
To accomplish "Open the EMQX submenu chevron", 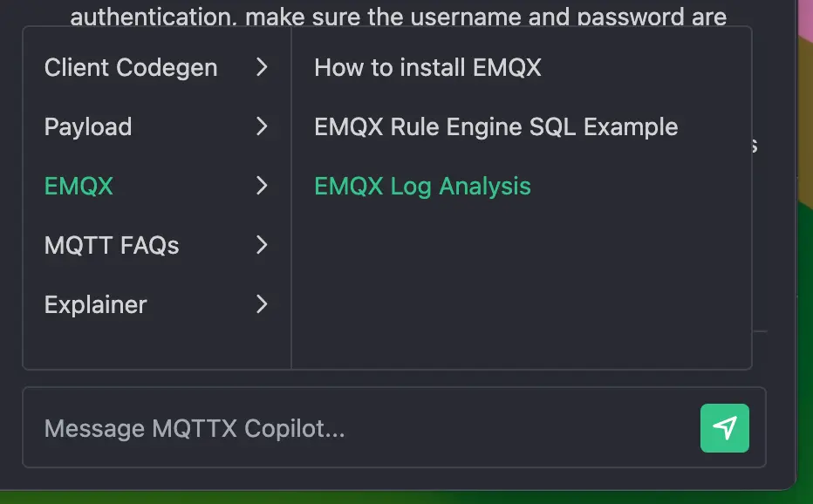I will pyautogui.click(x=262, y=186).
